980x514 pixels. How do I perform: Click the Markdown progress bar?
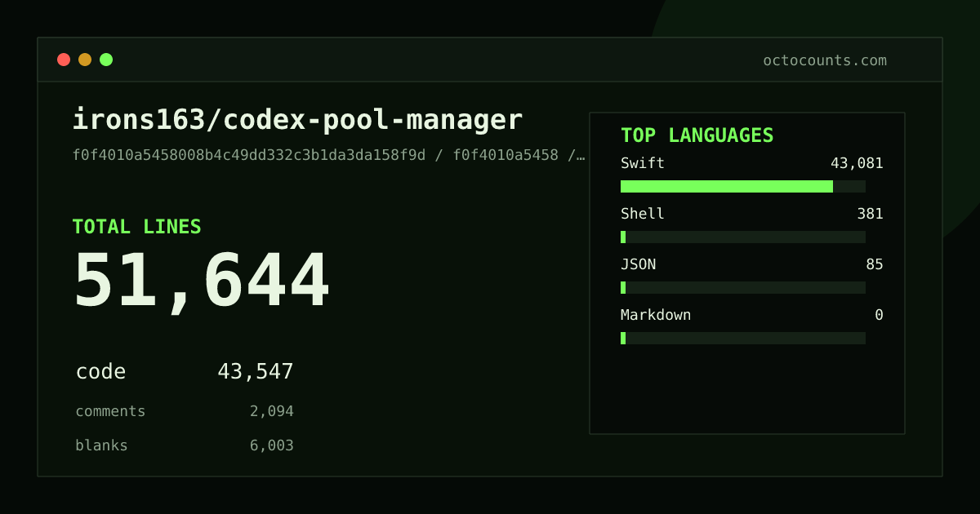[743, 338]
